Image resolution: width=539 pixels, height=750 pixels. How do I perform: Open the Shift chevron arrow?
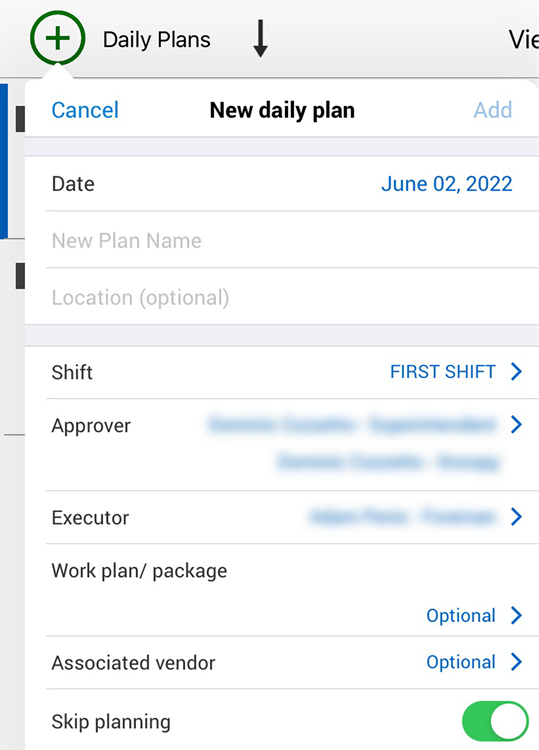pos(516,372)
